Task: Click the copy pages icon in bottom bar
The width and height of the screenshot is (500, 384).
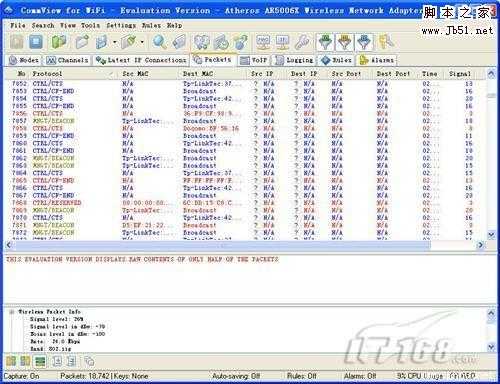Action: (89, 361)
